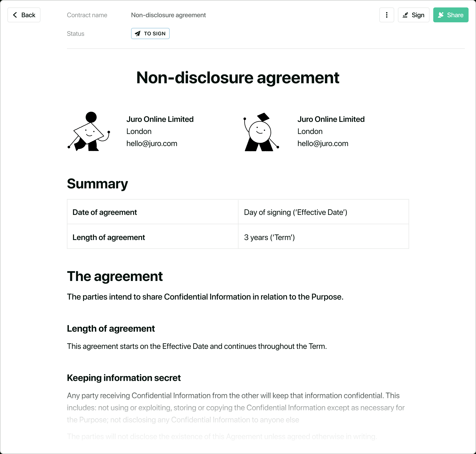This screenshot has width=476, height=454.
Task: Click the Back button to navigate away
Action: click(x=24, y=15)
